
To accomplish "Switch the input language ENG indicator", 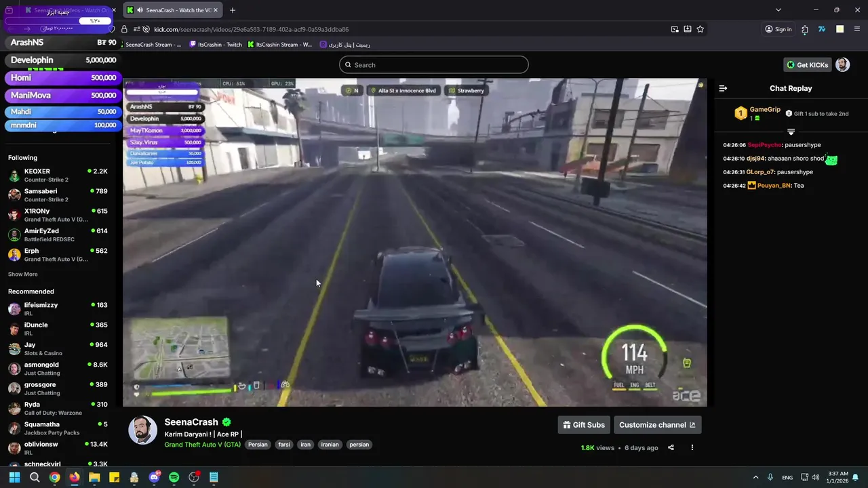I will 787,477.
